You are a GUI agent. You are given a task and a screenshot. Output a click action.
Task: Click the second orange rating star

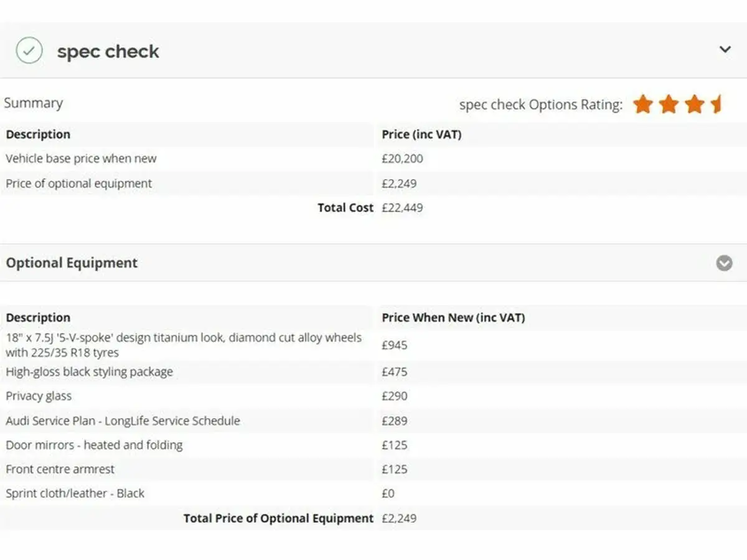(x=669, y=104)
